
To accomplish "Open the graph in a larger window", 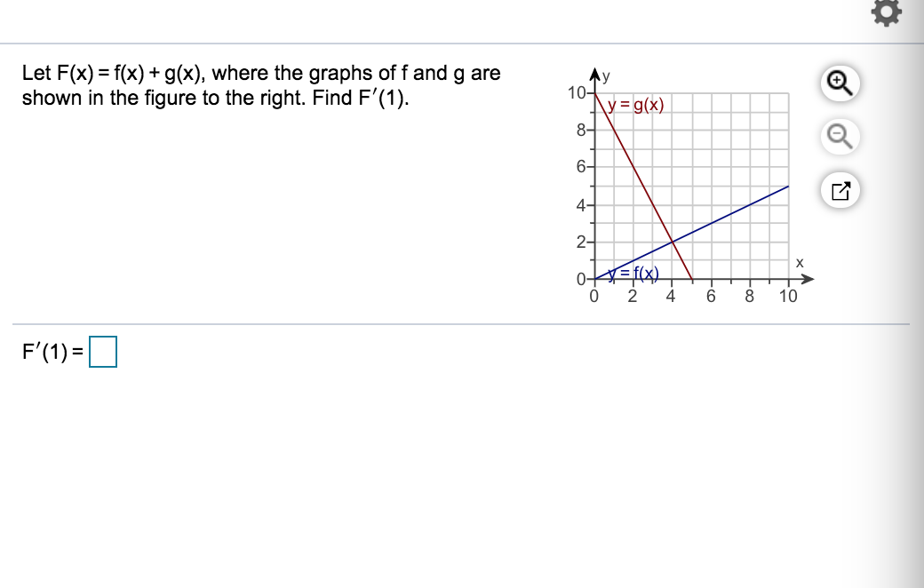I will pos(840,189).
